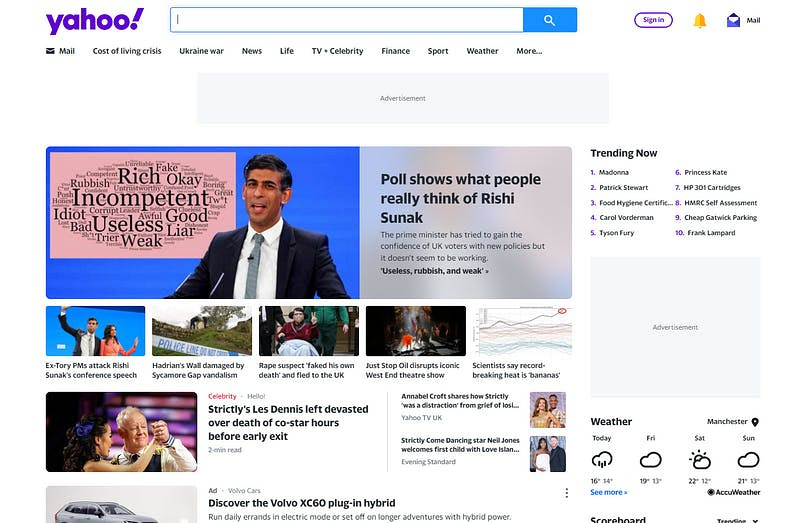Image resolution: width=800 pixels, height=523 pixels.
Task: Click Sunday's cloud weather icon
Action: click(748, 460)
